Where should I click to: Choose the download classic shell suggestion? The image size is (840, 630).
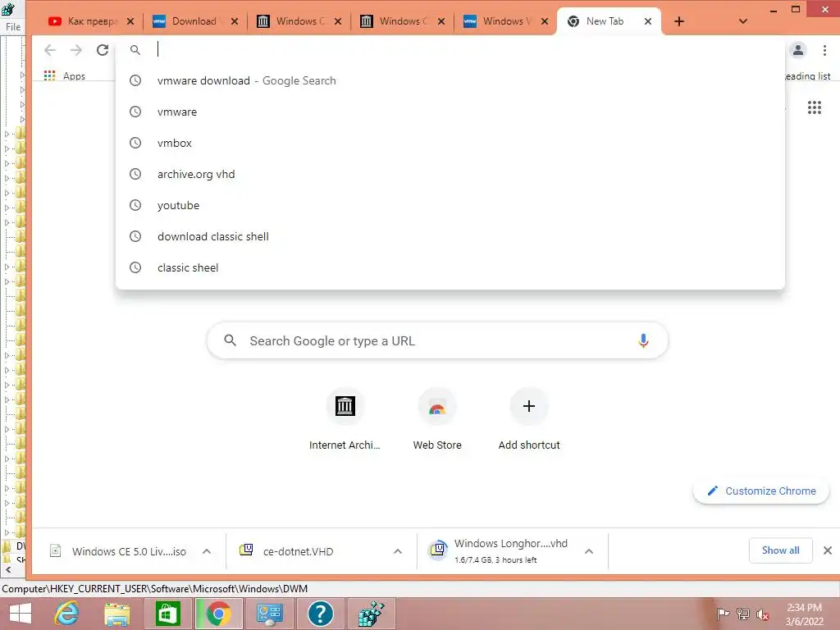coord(450,236)
